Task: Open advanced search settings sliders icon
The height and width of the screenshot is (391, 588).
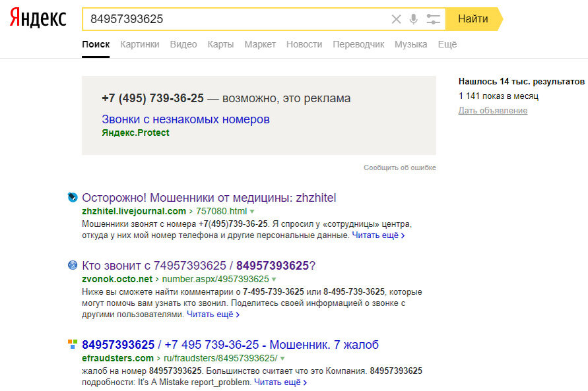Action: point(433,19)
